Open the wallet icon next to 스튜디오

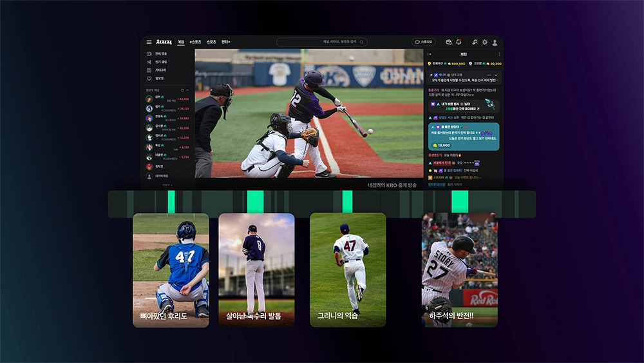point(448,42)
